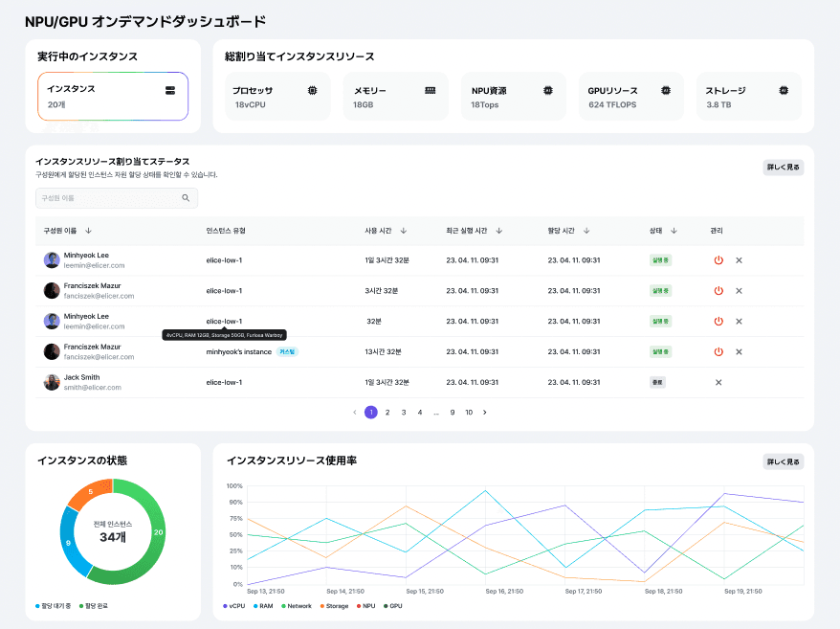840x629 pixels.
Task: Click the chip icon on the プロセッサ card
Action: [x=312, y=90]
